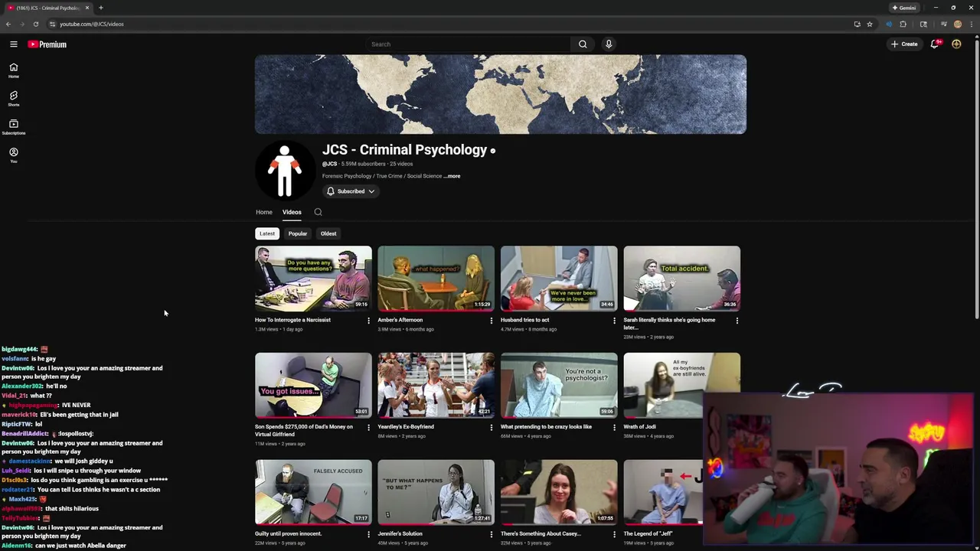Reload the page with refresh button
The image size is (980, 551).
pos(35,24)
